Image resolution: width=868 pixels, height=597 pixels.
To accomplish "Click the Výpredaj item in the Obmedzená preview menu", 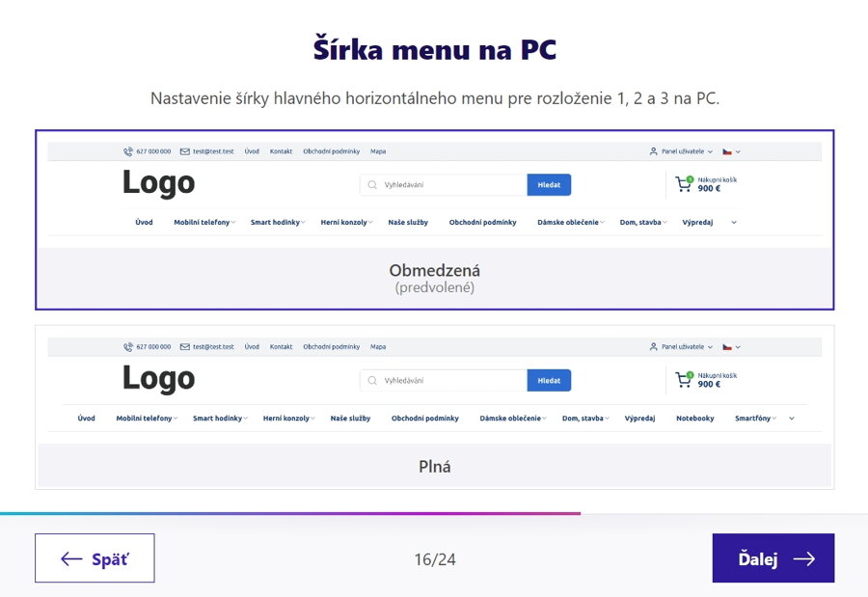I will click(x=697, y=223).
